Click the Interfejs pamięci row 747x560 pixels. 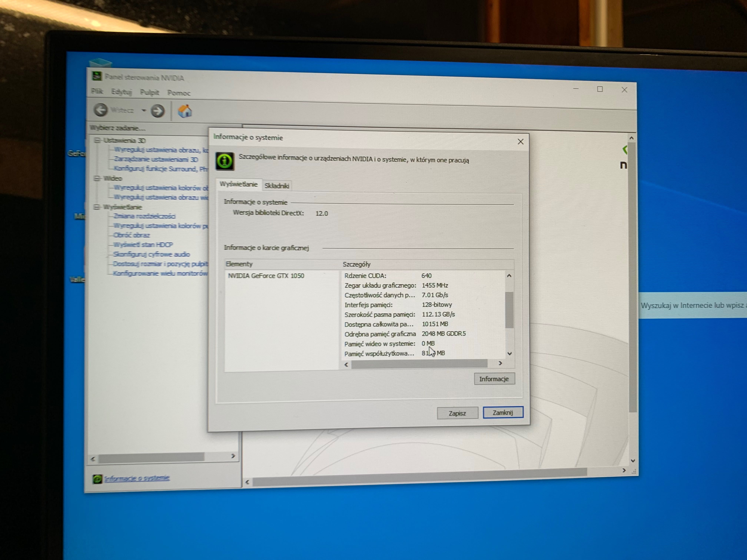click(423, 305)
